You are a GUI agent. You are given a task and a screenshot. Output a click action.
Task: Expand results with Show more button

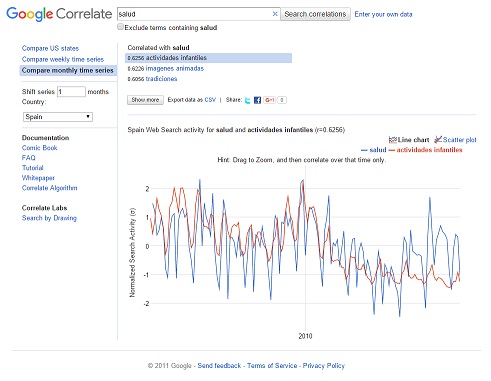click(x=145, y=100)
